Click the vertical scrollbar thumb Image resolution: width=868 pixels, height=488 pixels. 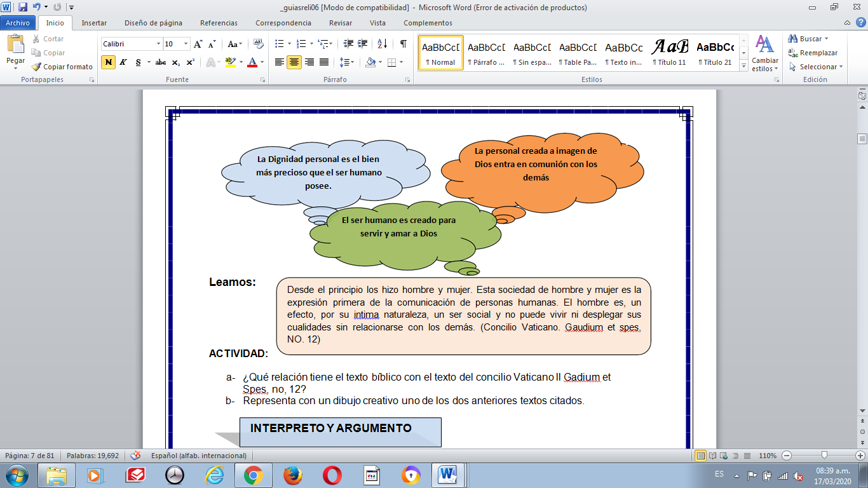pyautogui.click(x=862, y=139)
